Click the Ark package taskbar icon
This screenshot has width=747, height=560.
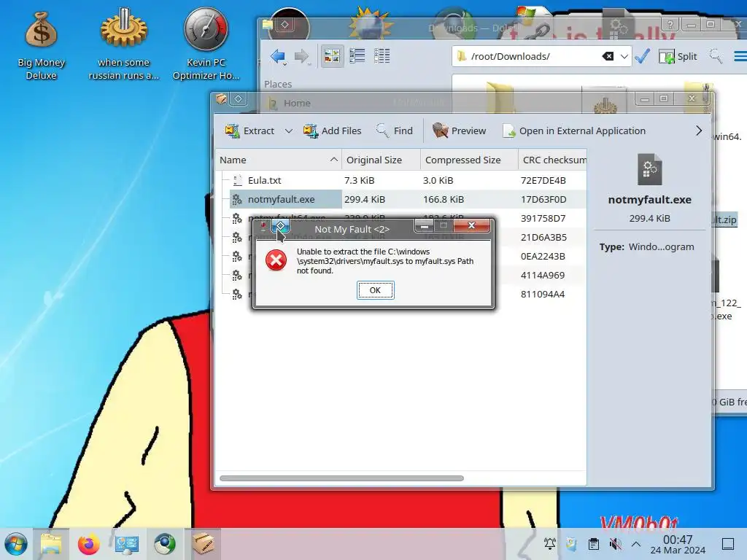(x=203, y=543)
